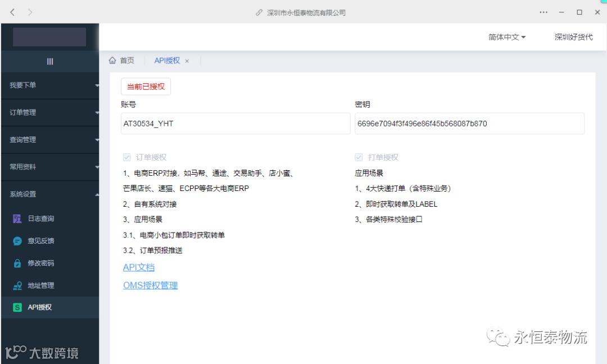Click the green S icon for API授权
The height and width of the screenshot is (364, 607).
click(17, 307)
